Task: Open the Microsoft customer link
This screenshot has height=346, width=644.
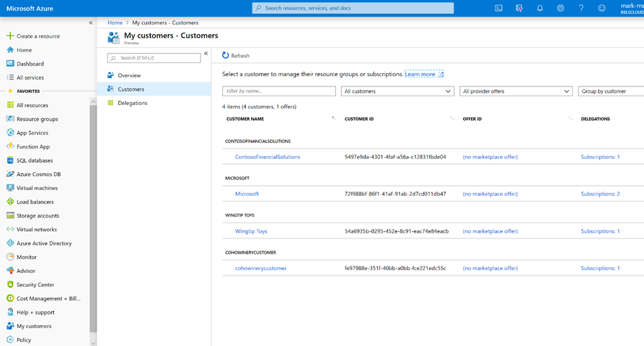Action: click(x=247, y=194)
